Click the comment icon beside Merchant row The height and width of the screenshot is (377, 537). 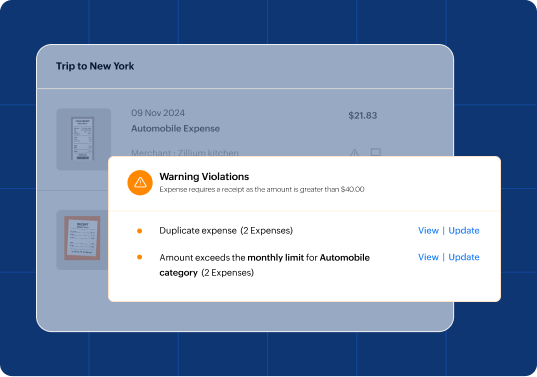coord(376,152)
